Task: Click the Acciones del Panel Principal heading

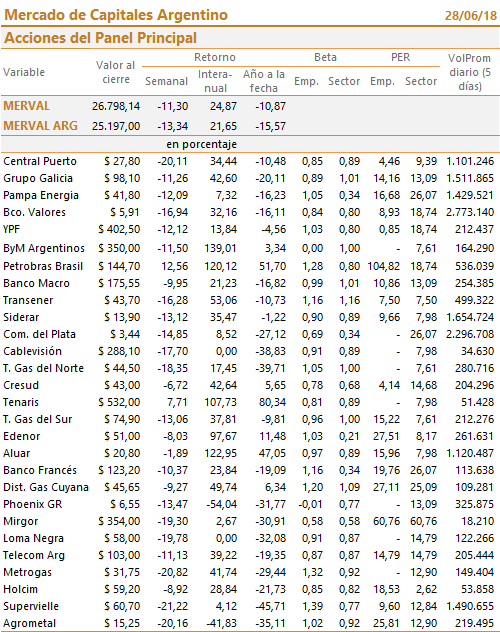Action: [100, 38]
